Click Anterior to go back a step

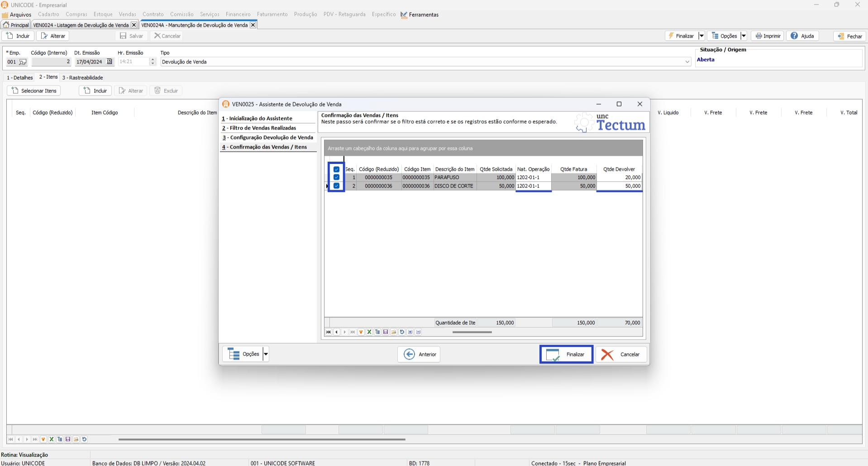419,354
